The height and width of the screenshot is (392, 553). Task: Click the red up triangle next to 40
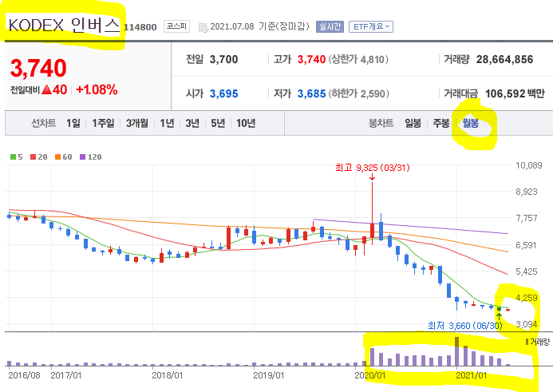(46, 89)
